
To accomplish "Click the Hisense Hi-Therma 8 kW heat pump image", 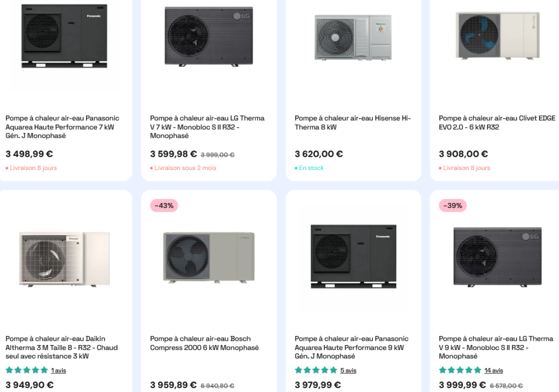I will (353, 37).
